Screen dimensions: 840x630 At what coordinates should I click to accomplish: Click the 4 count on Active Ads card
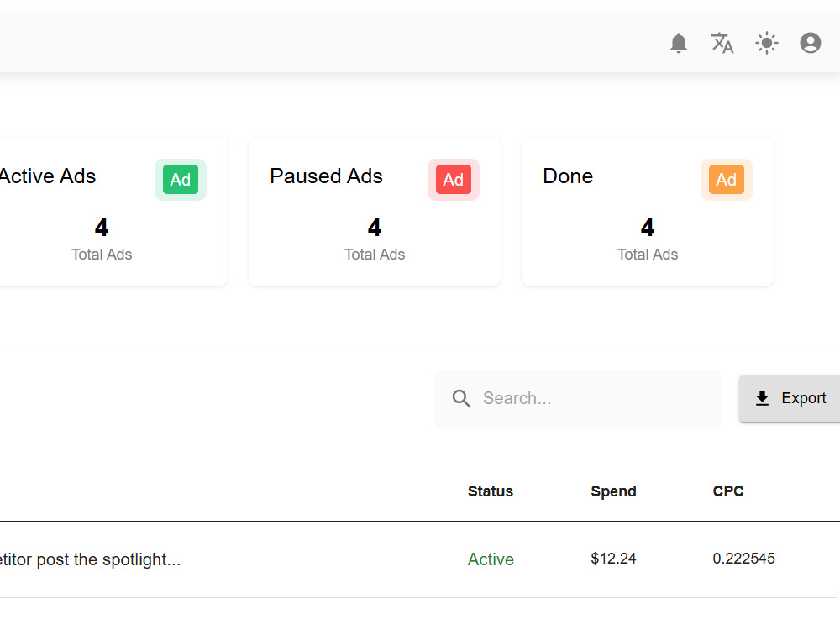pyautogui.click(x=102, y=227)
